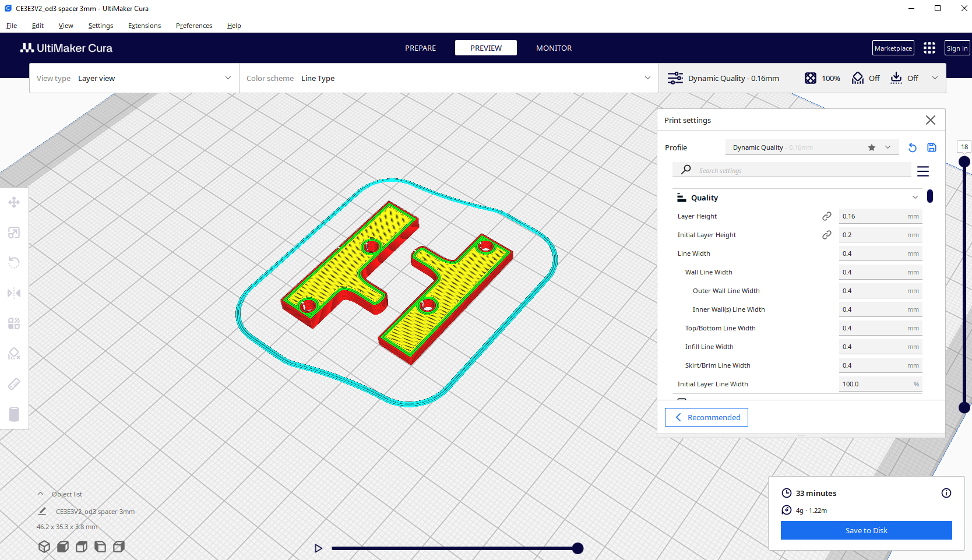Switch to 3D perspective camera view
The width and height of the screenshot is (972, 560).
click(44, 547)
